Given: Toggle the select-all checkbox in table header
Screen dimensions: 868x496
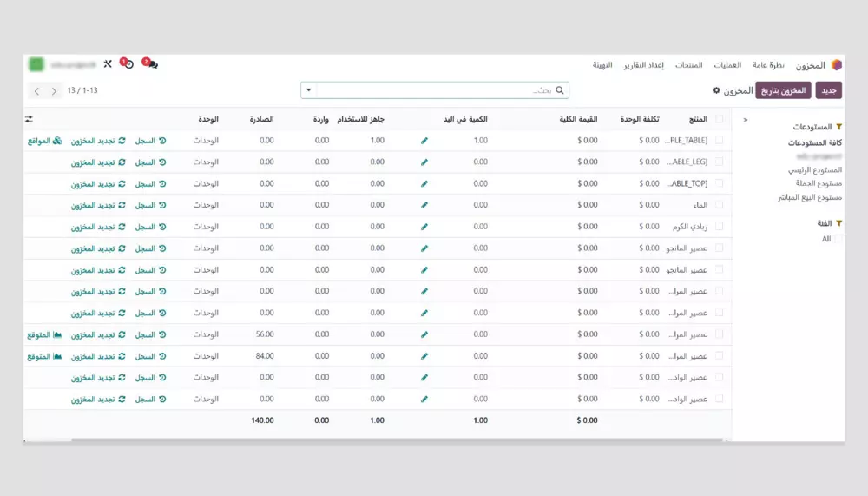Looking at the screenshot, I should 719,119.
